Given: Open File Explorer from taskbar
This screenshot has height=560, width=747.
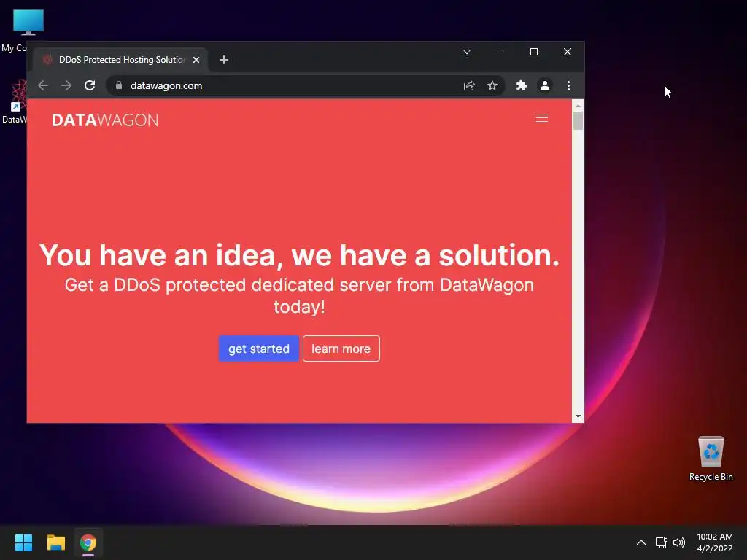Looking at the screenshot, I should point(55,542).
